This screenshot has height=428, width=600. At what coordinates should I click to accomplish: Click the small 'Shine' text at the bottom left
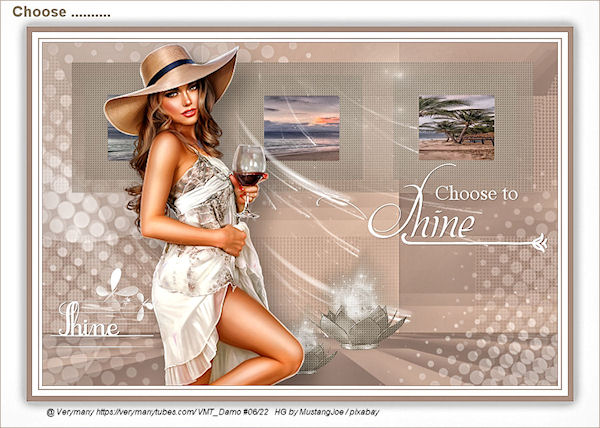tap(89, 319)
